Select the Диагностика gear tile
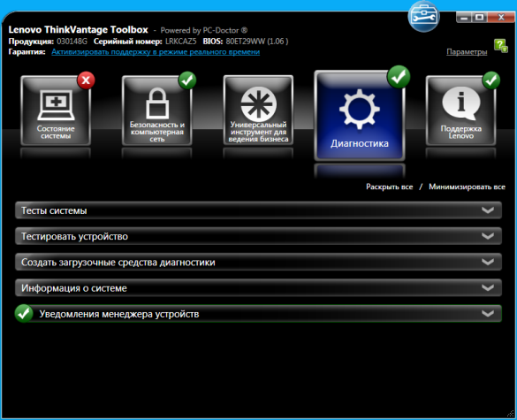 360,116
